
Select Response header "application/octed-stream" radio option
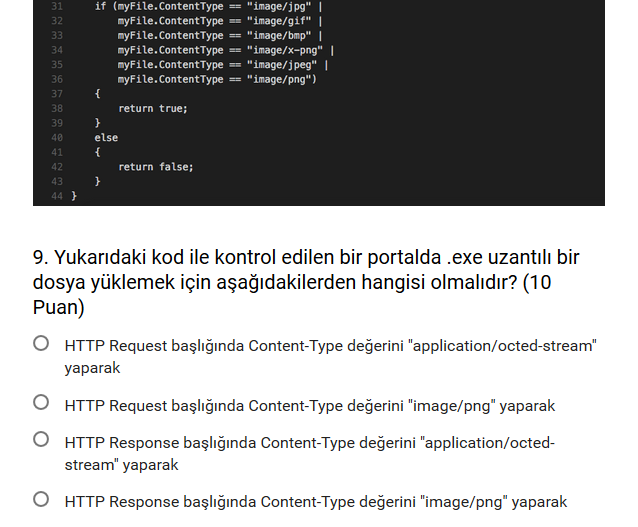point(41,439)
